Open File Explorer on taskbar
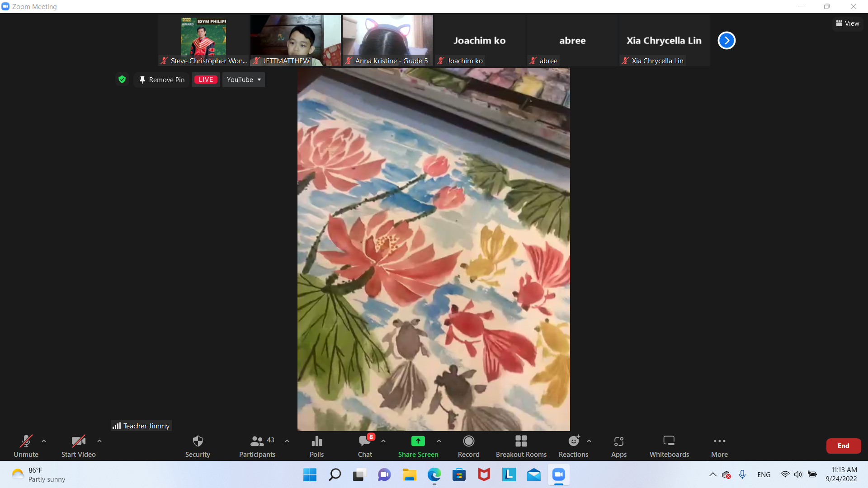The height and width of the screenshot is (488, 868). tap(409, 475)
